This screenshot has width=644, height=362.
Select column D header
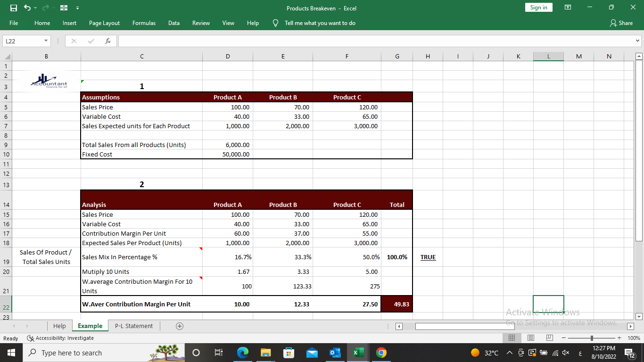228,57
